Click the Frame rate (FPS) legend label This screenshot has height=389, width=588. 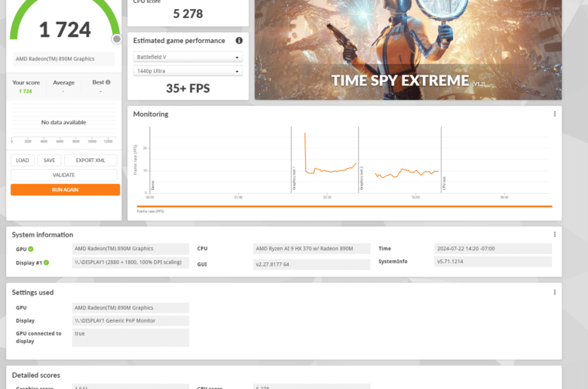[150, 212]
